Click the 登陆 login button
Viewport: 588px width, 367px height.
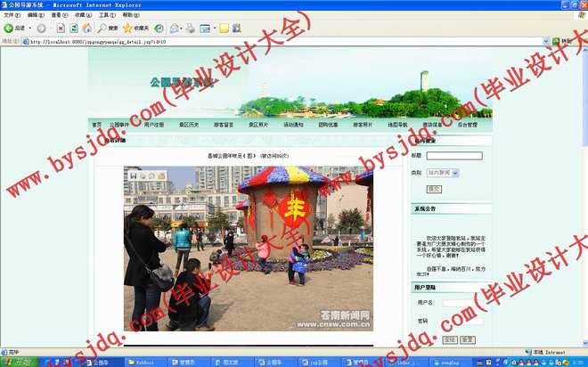tap(450, 339)
